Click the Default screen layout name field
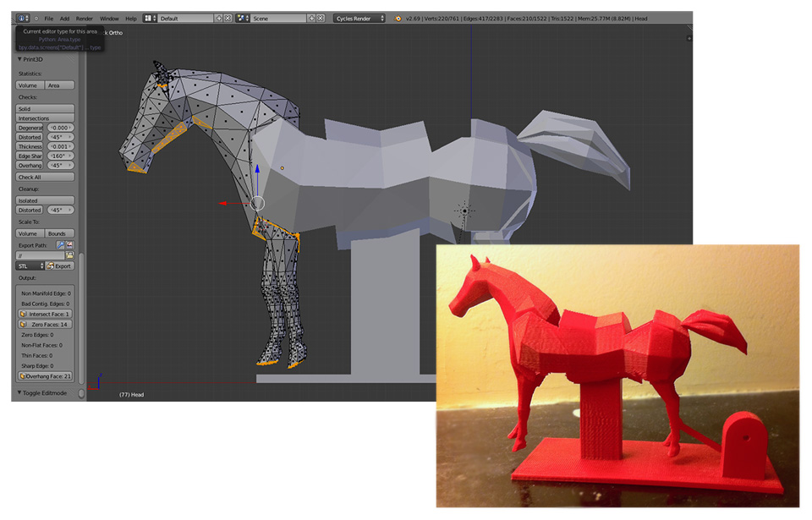 tap(186, 18)
